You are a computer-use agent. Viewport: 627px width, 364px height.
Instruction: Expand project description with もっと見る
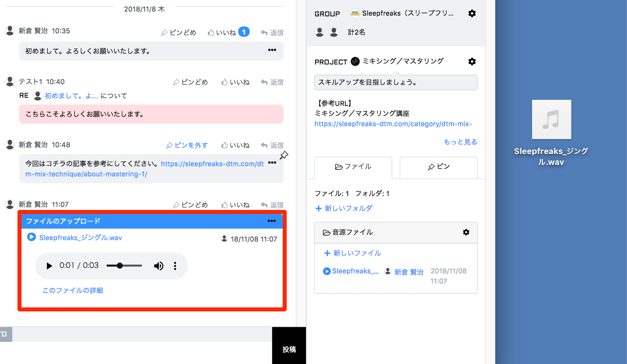point(460,142)
